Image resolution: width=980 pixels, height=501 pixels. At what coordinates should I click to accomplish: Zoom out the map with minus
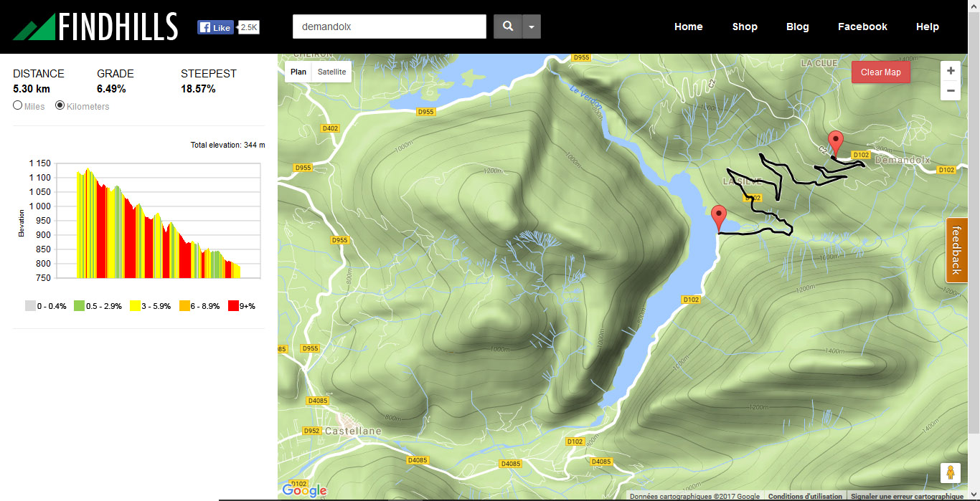click(x=951, y=90)
